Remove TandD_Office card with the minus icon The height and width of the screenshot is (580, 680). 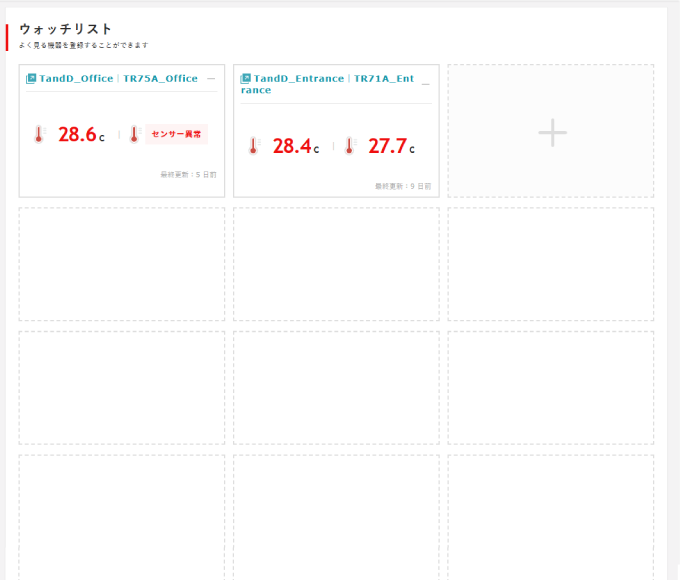click(x=211, y=78)
